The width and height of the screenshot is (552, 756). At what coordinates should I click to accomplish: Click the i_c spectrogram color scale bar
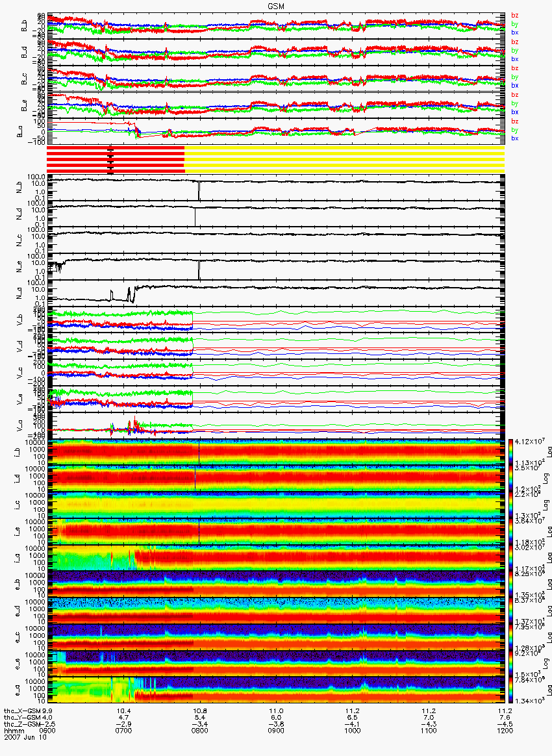coord(510,506)
